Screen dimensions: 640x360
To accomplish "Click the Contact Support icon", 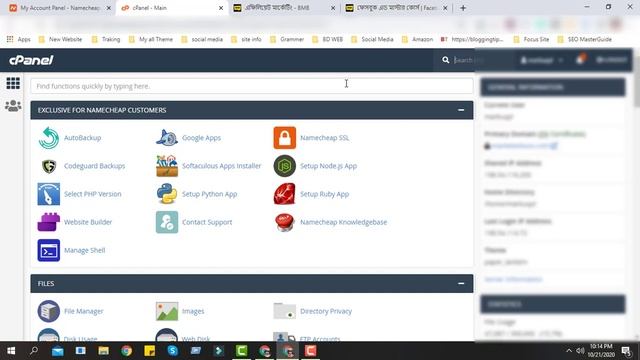I will click(167, 222).
